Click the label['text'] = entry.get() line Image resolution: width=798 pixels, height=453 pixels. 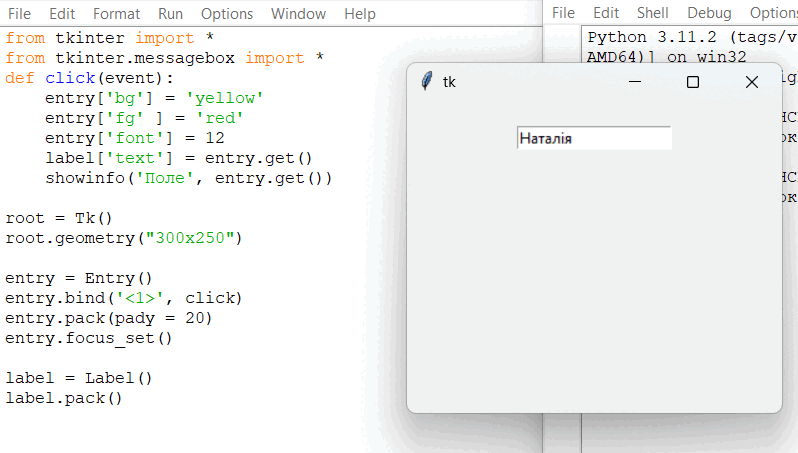pyautogui.click(x=179, y=158)
